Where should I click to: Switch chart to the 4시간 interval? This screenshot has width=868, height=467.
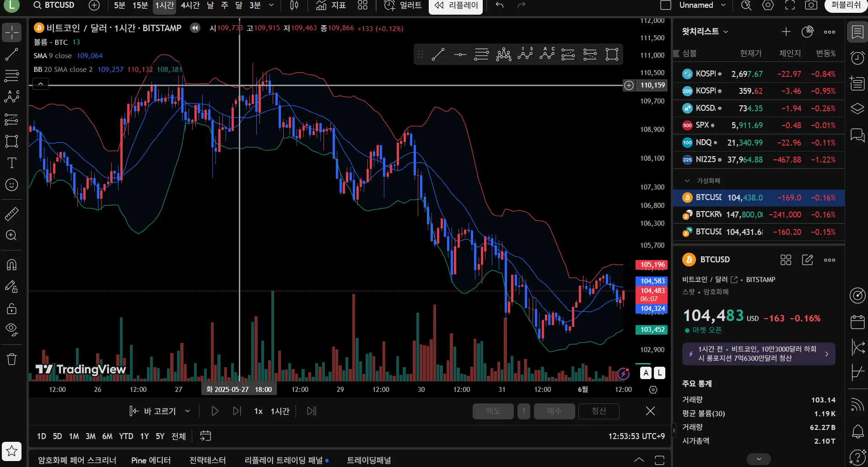(190, 5)
